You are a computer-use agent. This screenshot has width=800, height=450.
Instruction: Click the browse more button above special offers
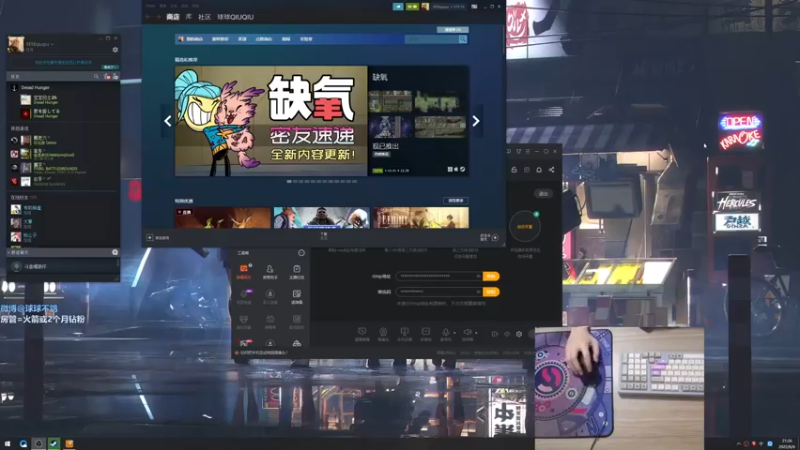point(456,201)
